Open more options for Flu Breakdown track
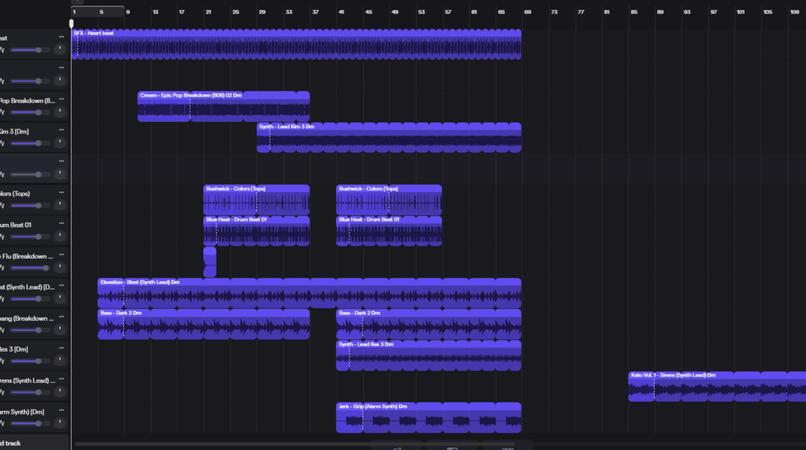 pyautogui.click(x=61, y=255)
